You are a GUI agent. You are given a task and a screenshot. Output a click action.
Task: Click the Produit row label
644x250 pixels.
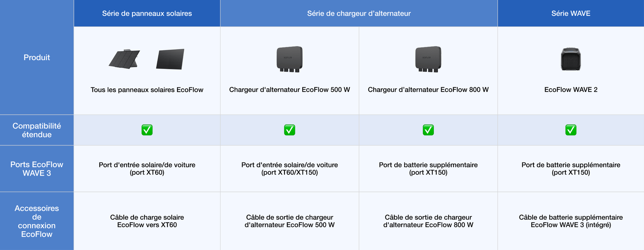pos(37,57)
